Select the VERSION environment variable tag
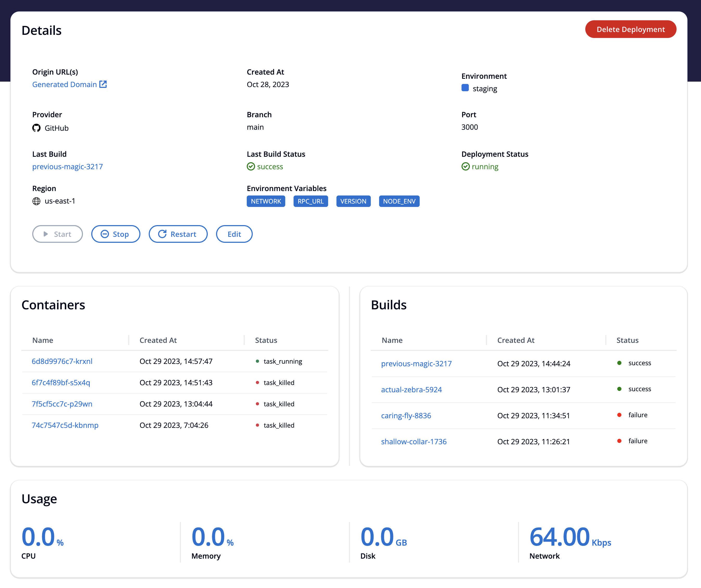The width and height of the screenshot is (701, 588). [353, 201]
